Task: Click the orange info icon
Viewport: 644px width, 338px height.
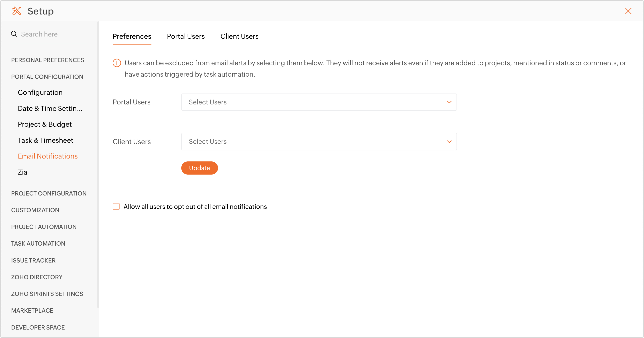Action: (117, 63)
